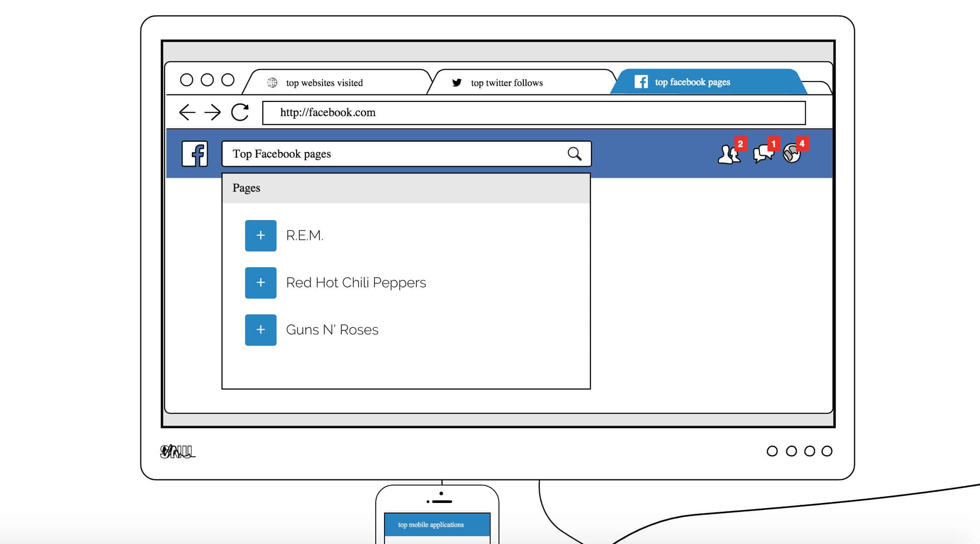This screenshot has height=544, width=980.
Task: Click the browser back arrow
Action: [187, 112]
